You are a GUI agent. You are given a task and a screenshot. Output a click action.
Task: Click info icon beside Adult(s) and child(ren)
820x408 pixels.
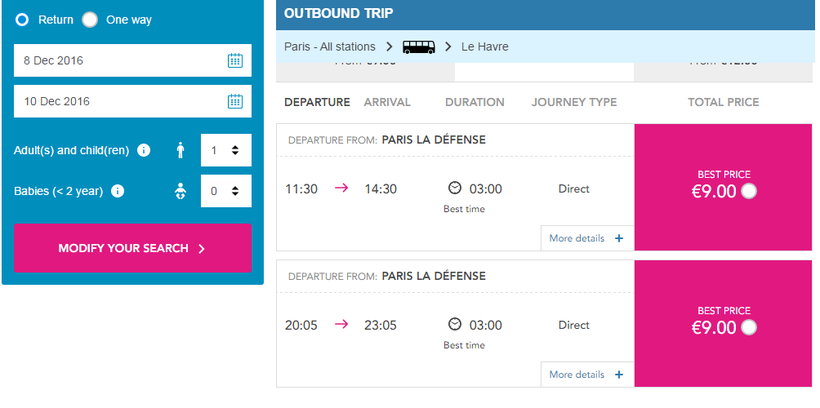(x=144, y=150)
